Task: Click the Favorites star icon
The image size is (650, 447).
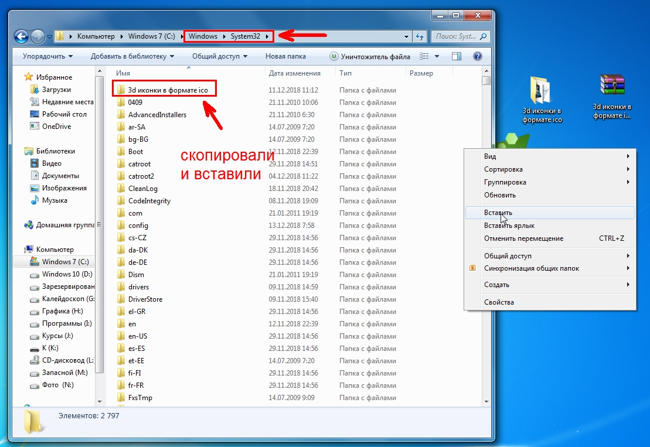Action: (x=28, y=77)
